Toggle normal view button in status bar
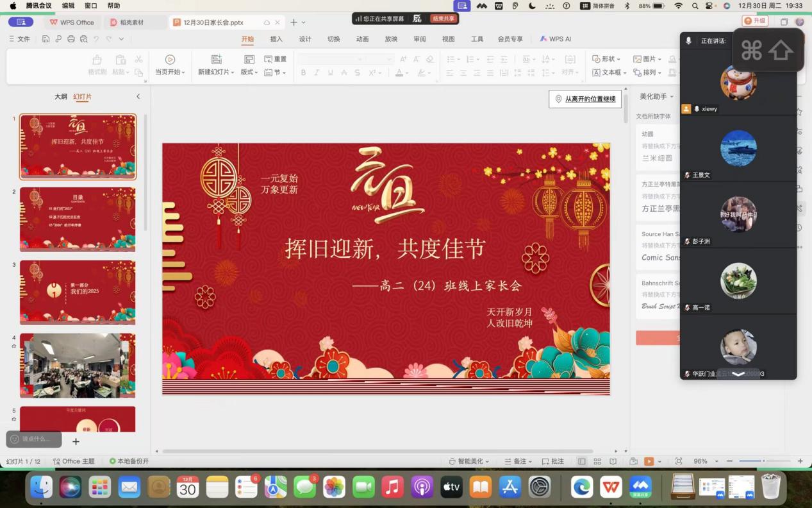Screen dimensions: 812x508 (582, 461)
